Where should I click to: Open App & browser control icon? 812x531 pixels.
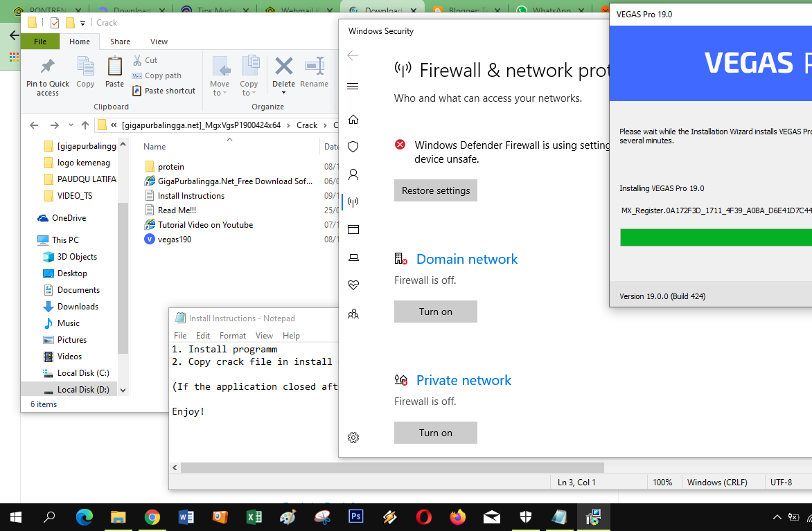[353, 229]
